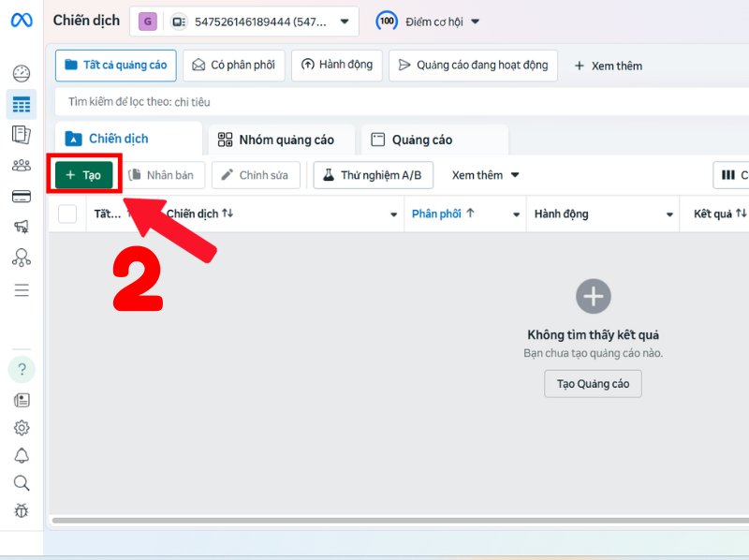Expand Điểm cơ hội dropdown arrow
The height and width of the screenshot is (560, 749).
point(475,22)
